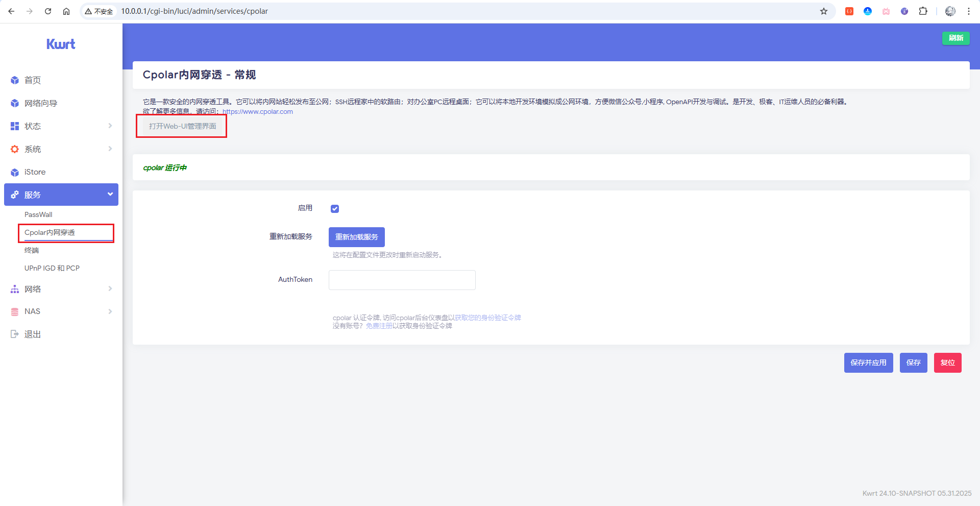Click the home cube icon beside 首页
Image resolution: width=980 pixels, height=506 pixels.
click(x=15, y=80)
